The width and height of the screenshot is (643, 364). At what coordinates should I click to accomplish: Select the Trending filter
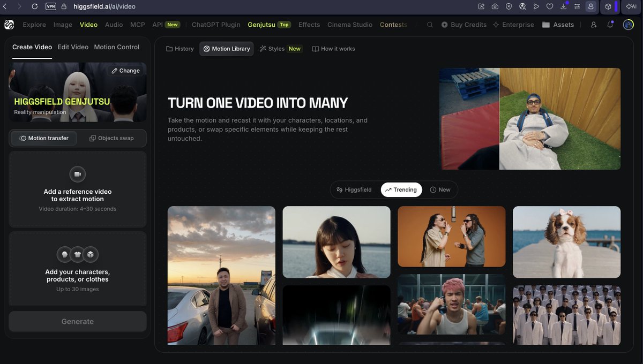click(401, 189)
